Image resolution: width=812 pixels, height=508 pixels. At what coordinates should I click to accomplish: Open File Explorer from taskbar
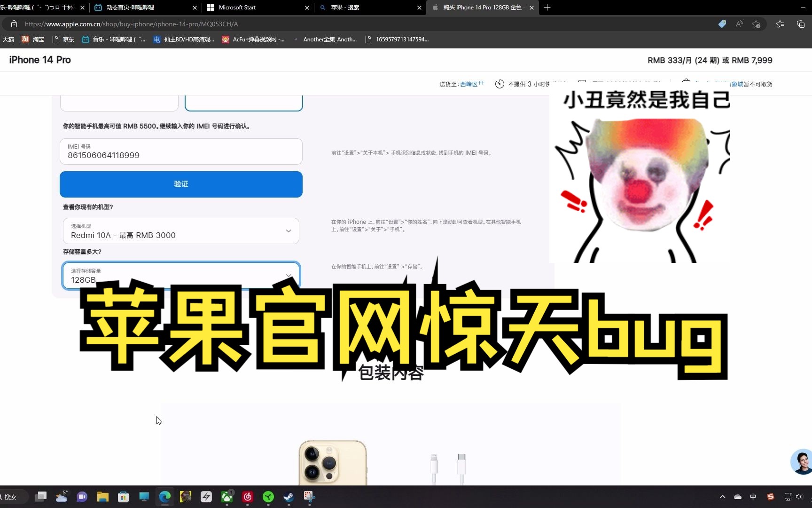pos(103,497)
